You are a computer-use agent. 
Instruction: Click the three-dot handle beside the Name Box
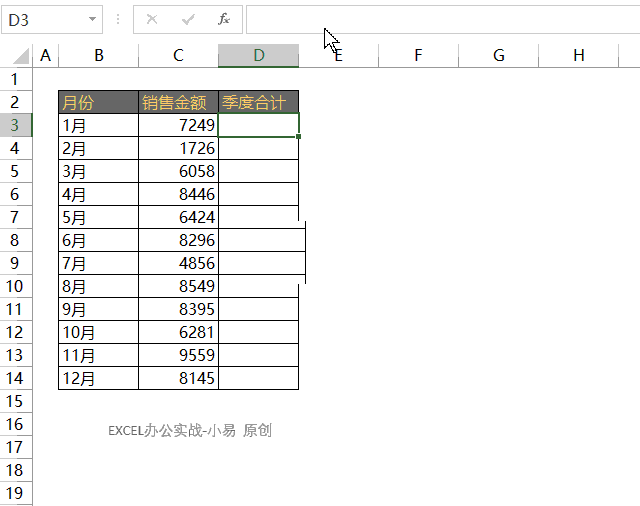click(x=118, y=19)
